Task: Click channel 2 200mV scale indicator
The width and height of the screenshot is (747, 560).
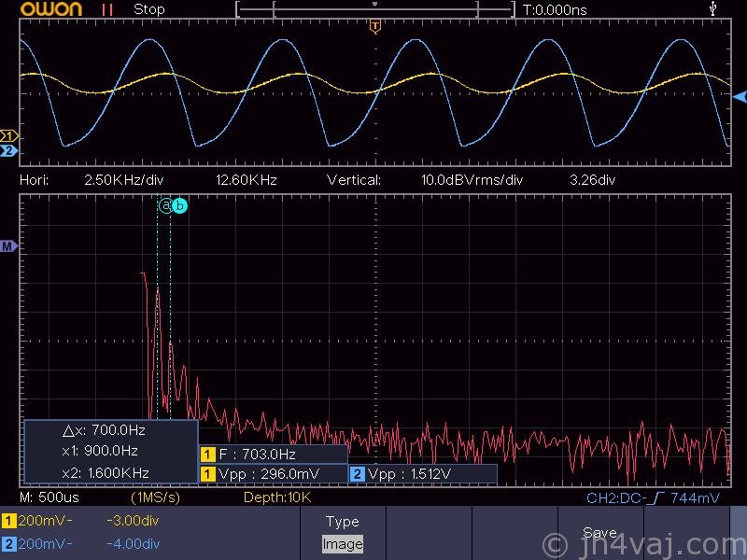Action: (x=45, y=543)
